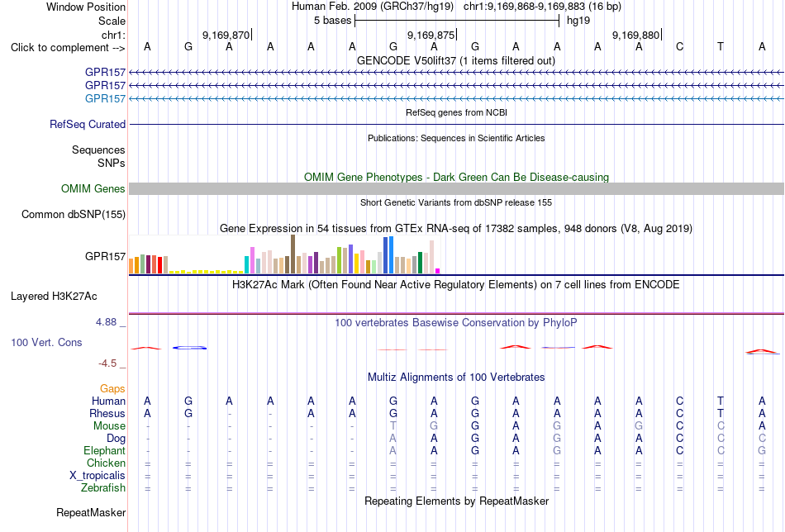Click the Common dbSNP(155) track label
Screen dimensions: 785x532
74,214
